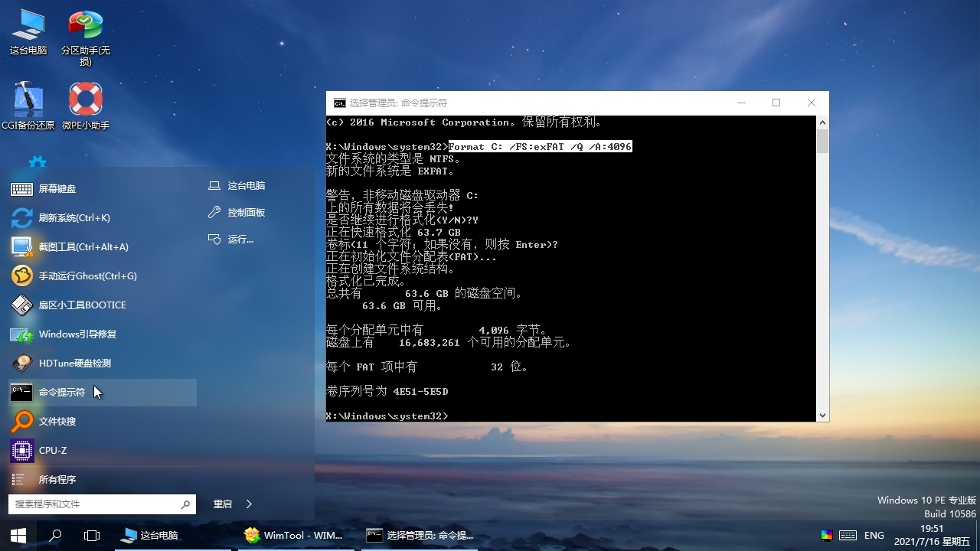
Task: Launch CPU-Z from start menu
Action: click(x=103, y=450)
